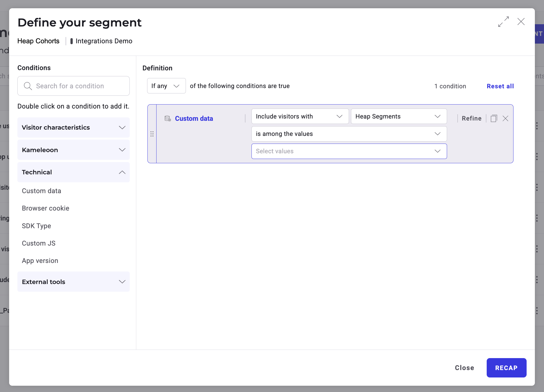
Task: Select Browser cookie condition
Action: pos(46,208)
